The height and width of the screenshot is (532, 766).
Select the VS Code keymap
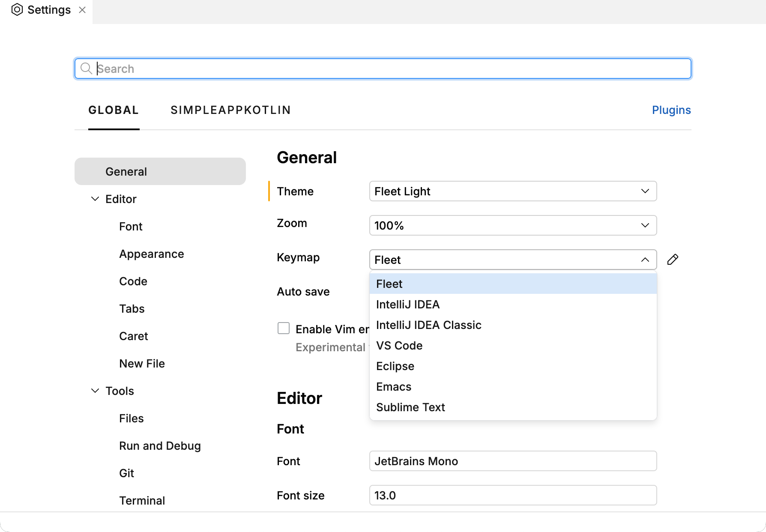399,345
